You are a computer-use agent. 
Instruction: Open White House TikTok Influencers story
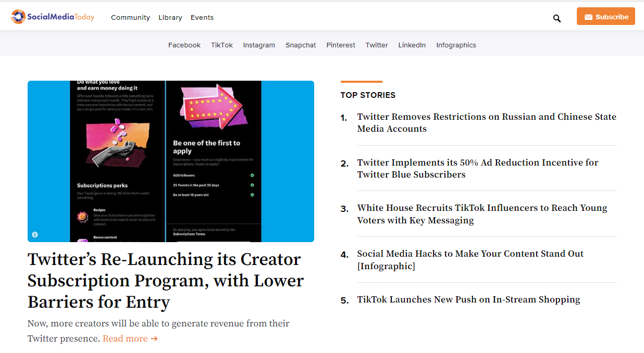coord(482,214)
